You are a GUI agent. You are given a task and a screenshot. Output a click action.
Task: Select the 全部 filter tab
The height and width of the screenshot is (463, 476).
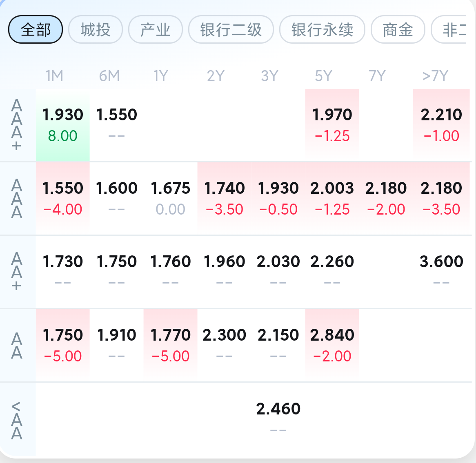pyautogui.click(x=35, y=29)
